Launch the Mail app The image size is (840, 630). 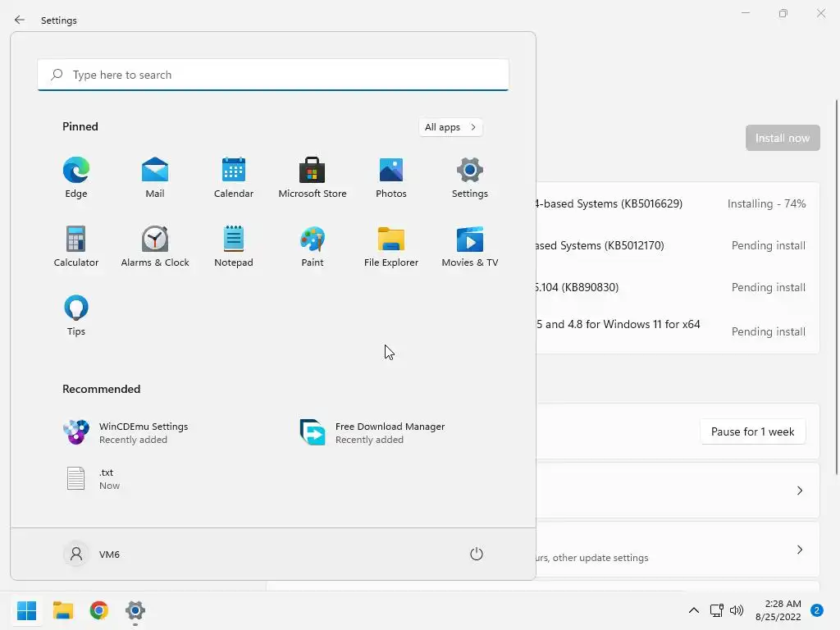point(155,178)
